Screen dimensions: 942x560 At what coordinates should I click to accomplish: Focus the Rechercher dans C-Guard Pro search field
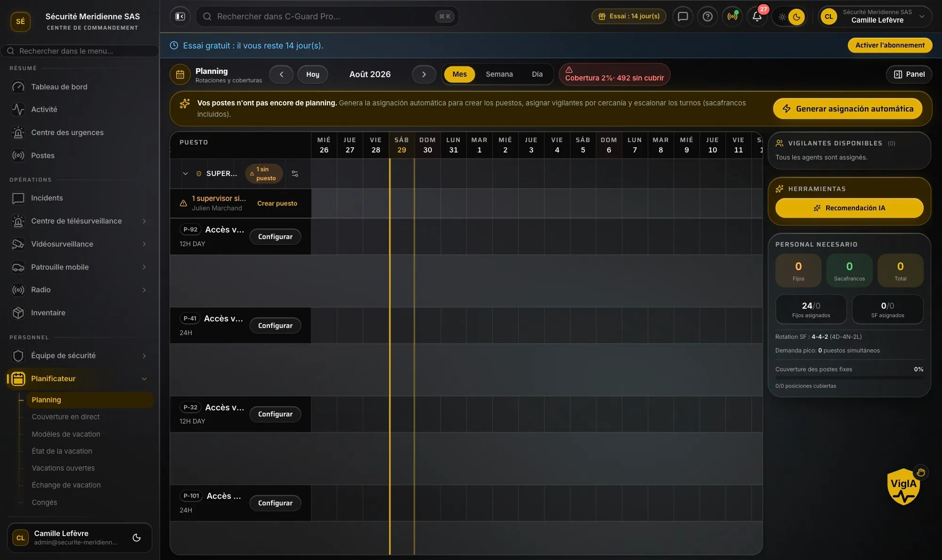327,16
